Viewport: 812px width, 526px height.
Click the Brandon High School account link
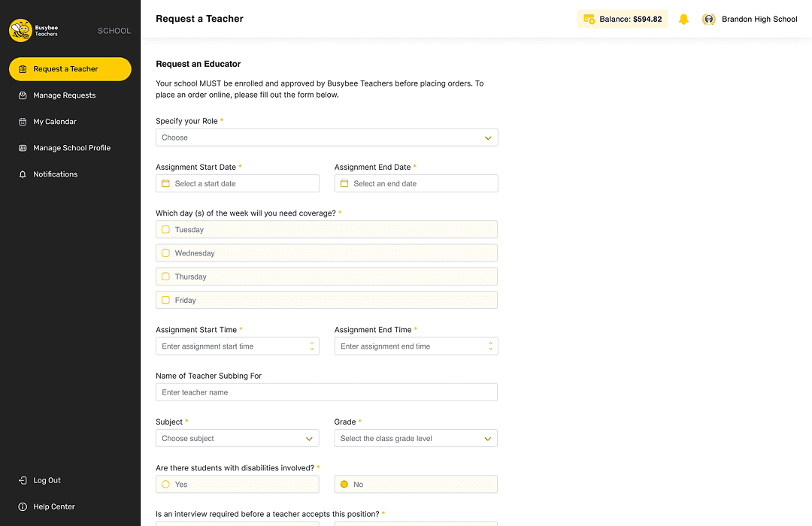[x=759, y=19]
